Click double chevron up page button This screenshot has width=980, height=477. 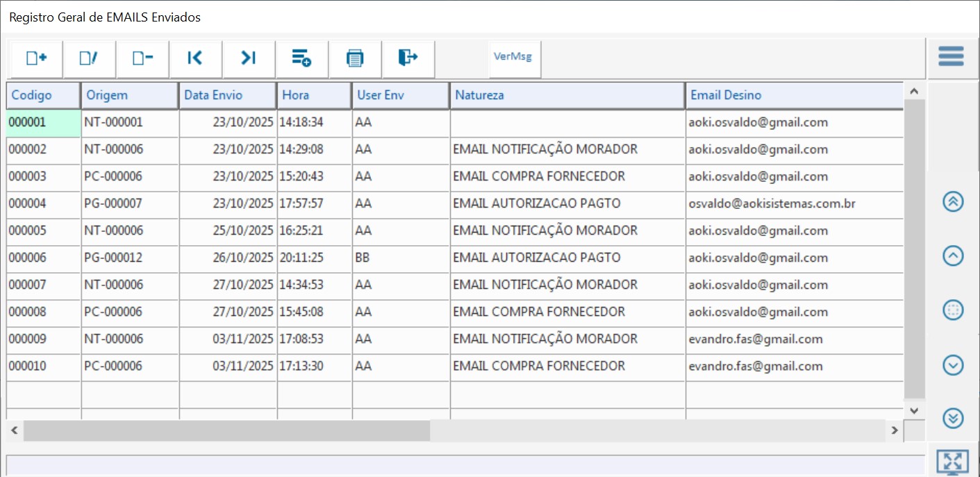(953, 202)
